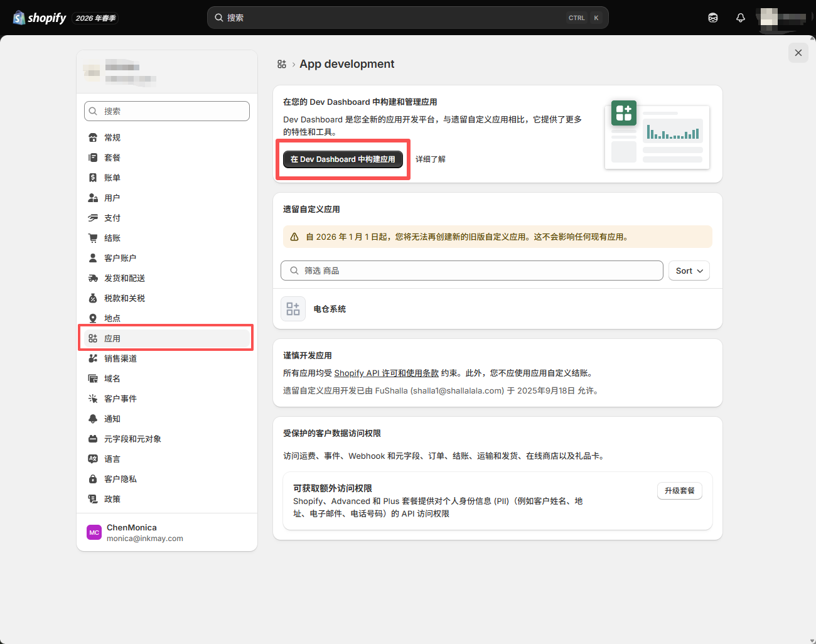Image resolution: width=816 pixels, height=644 pixels.
Task: Click the MC avatar beside ChenMonica
Action: [x=94, y=532]
